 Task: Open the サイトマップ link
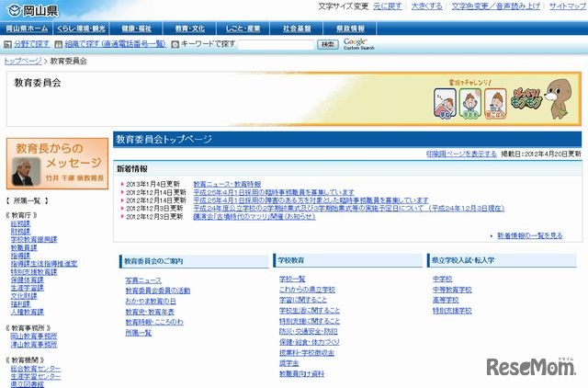(568, 6)
